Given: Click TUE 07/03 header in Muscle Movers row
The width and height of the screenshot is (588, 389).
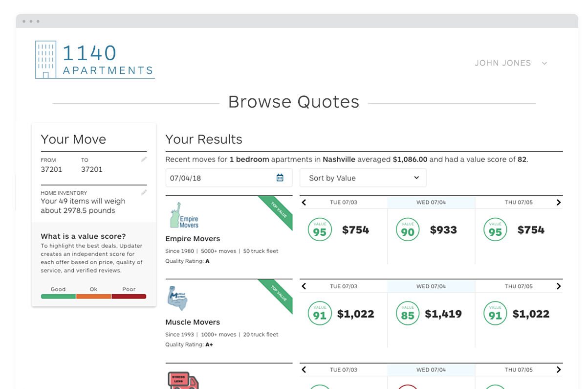Looking at the screenshot, I should click(x=344, y=286).
